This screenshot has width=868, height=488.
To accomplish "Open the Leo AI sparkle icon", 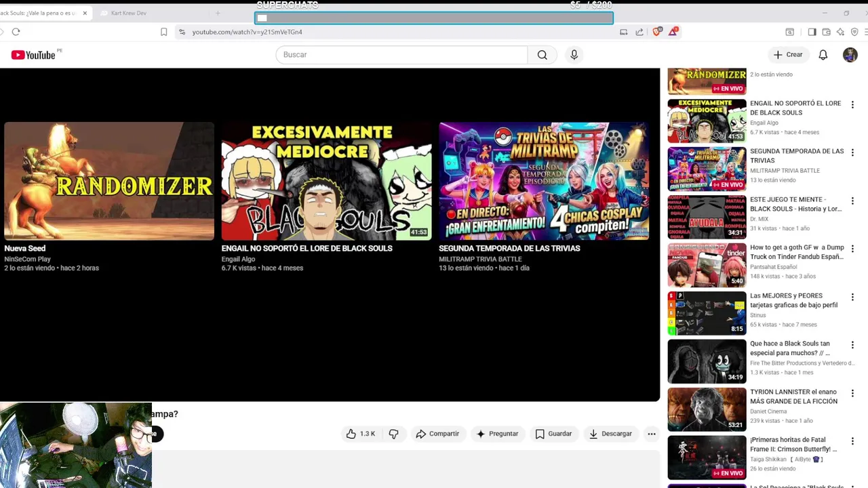I will (840, 32).
